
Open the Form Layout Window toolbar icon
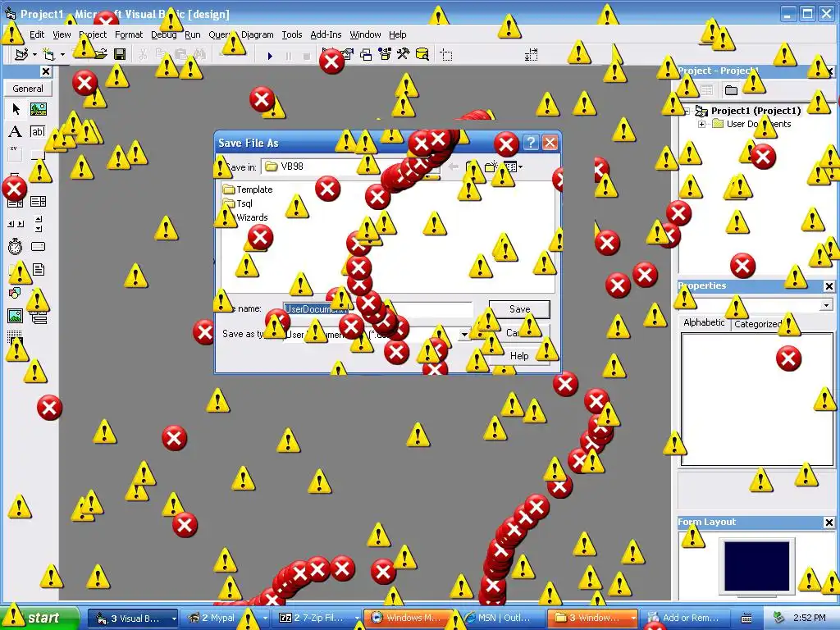click(x=366, y=54)
